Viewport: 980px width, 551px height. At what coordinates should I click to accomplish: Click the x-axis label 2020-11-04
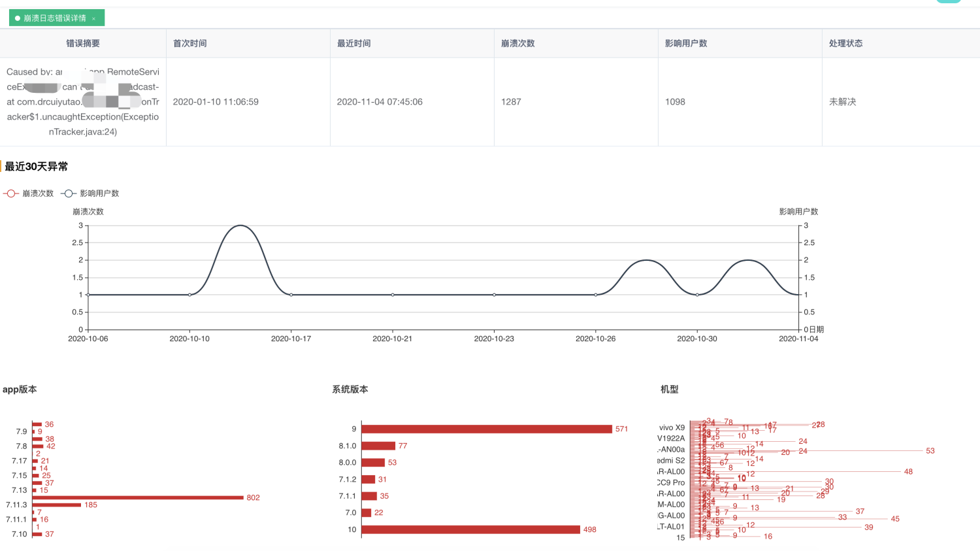point(798,339)
